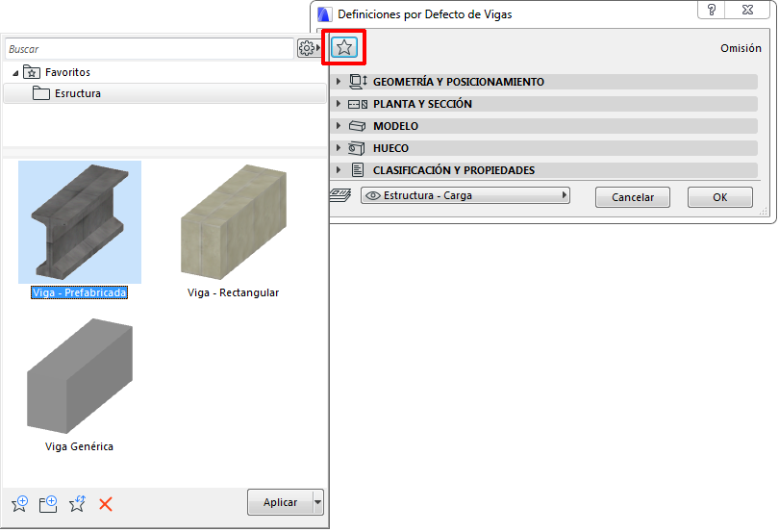Click the new favorite star-plus icon
This screenshot has height=532, width=779.
20,504
